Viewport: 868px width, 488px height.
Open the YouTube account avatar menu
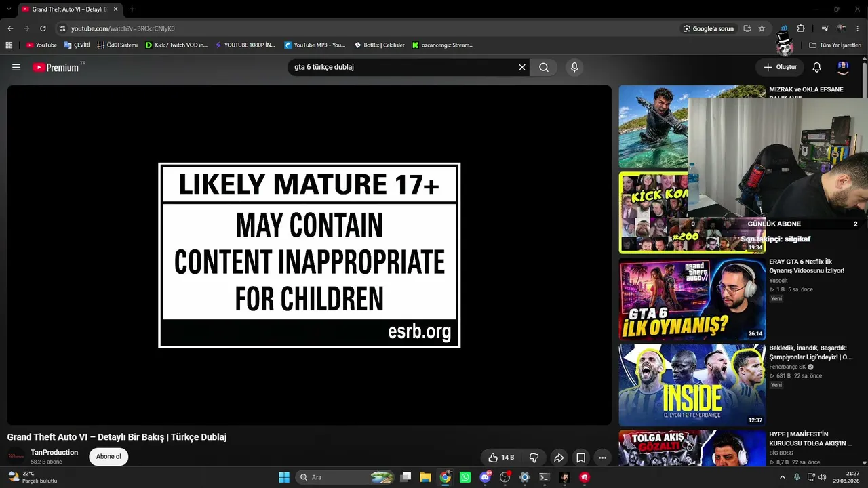click(x=844, y=68)
